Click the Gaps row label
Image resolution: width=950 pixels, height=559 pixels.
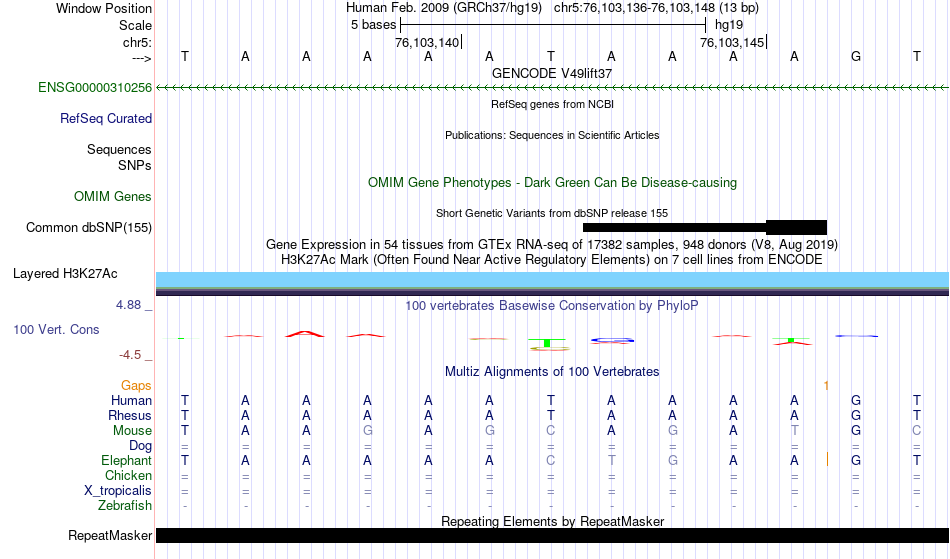coord(136,386)
